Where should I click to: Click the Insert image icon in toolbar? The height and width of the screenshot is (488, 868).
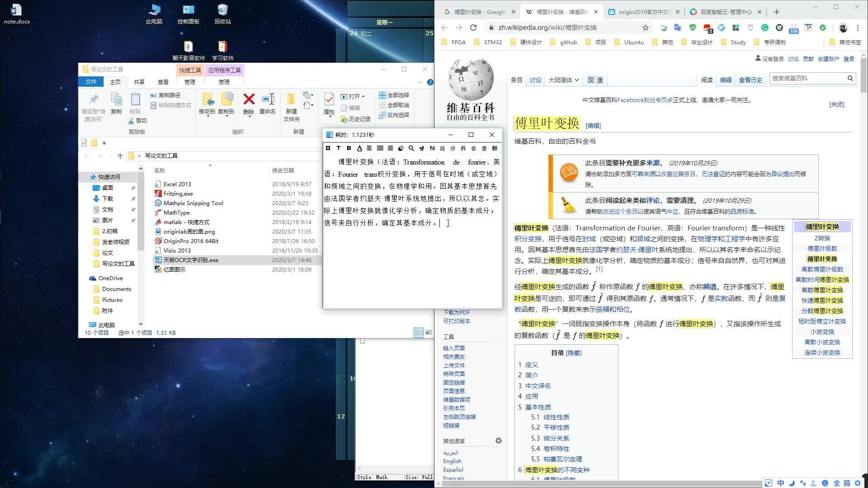pos(329,148)
